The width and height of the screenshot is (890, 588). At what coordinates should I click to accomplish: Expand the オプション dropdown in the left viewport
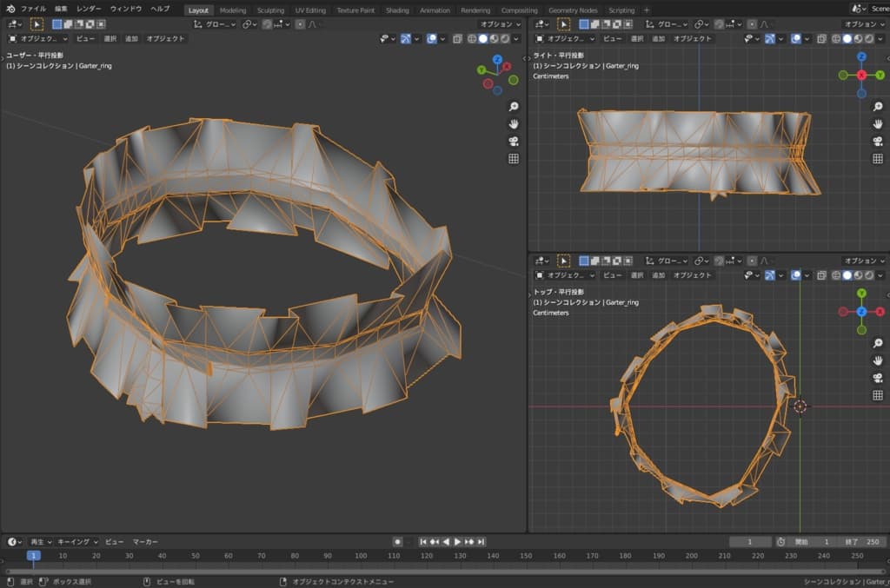[x=501, y=24]
